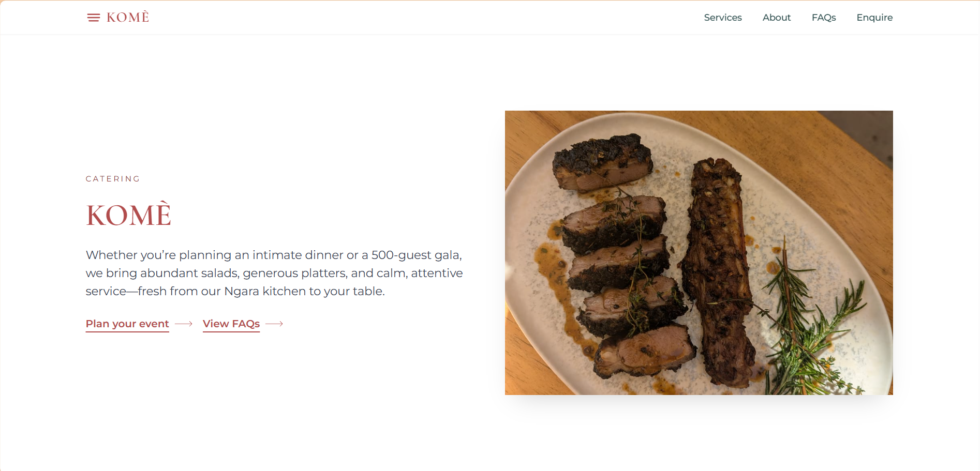Click the arrow icon after Plan your event
The image size is (980, 471).
183,324
